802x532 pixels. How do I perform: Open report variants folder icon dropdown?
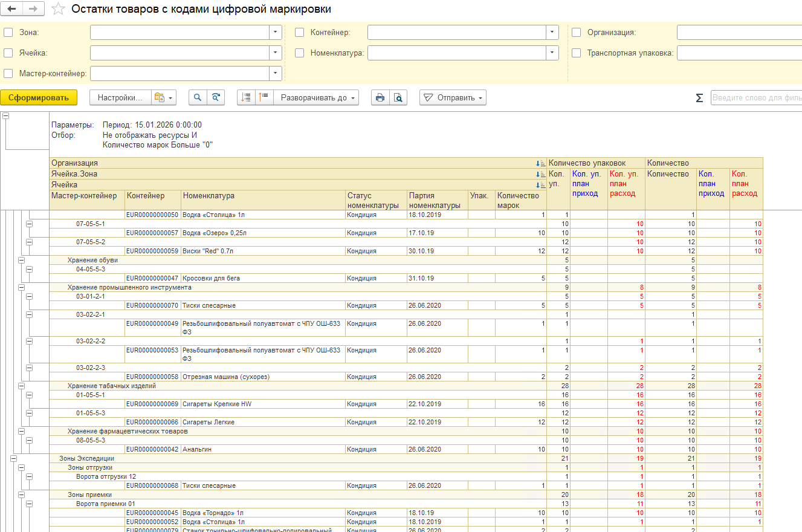click(163, 97)
